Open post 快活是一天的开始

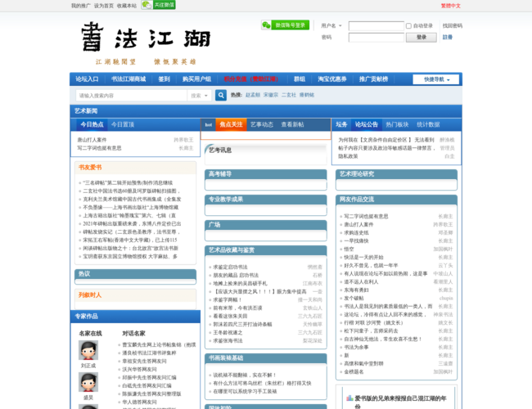(363, 258)
